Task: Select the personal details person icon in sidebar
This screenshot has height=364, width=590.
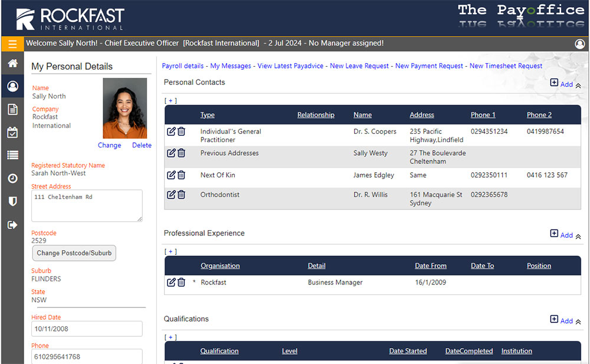Action: [13, 86]
